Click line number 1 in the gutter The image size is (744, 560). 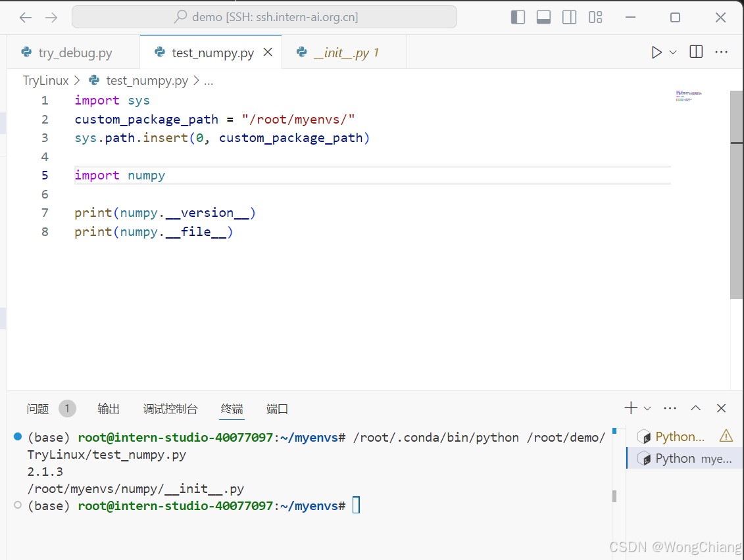[x=45, y=101]
